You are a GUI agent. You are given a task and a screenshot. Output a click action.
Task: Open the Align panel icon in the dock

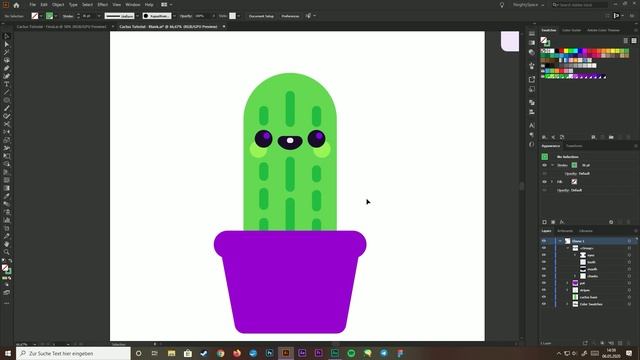click(532, 112)
